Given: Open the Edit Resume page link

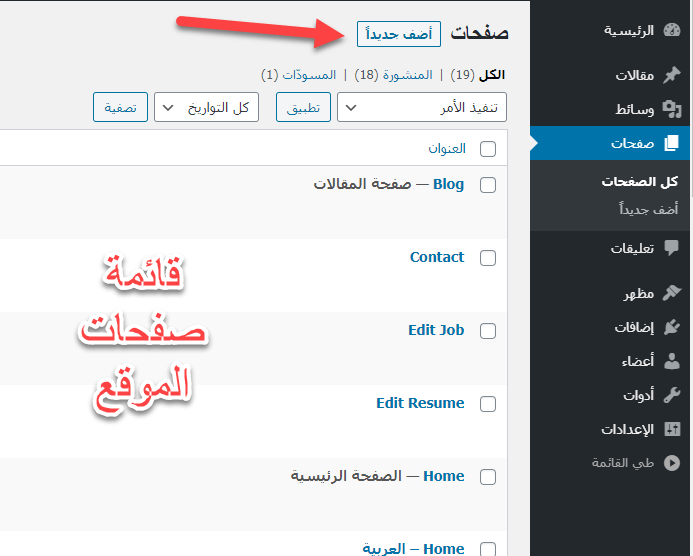Looking at the screenshot, I should tap(420, 403).
